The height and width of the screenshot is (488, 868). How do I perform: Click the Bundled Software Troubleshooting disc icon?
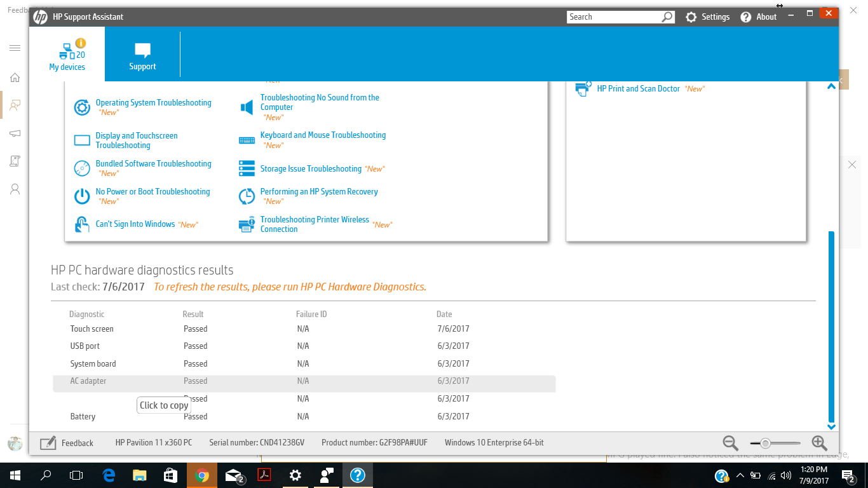tap(81, 168)
